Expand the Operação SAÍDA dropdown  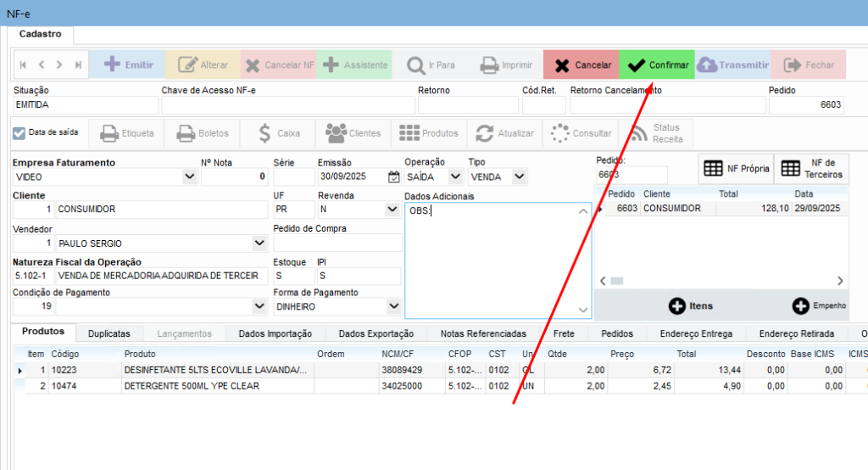[x=455, y=177]
